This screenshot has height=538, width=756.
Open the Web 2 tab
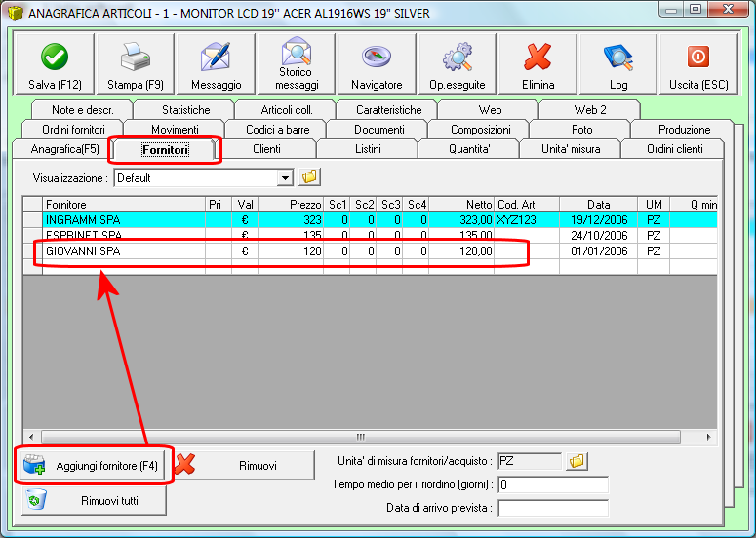pos(590,110)
